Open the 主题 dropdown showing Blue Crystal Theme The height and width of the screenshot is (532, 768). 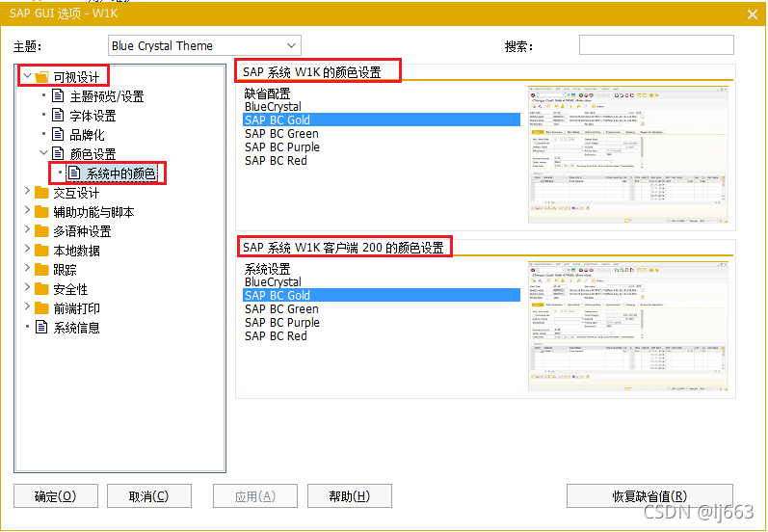click(x=204, y=45)
